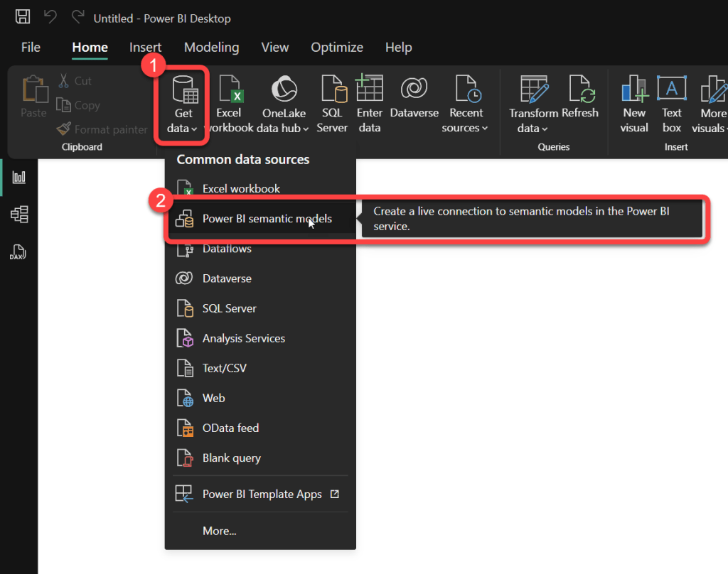Open DAX query view in sidebar

[x=18, y=252]
